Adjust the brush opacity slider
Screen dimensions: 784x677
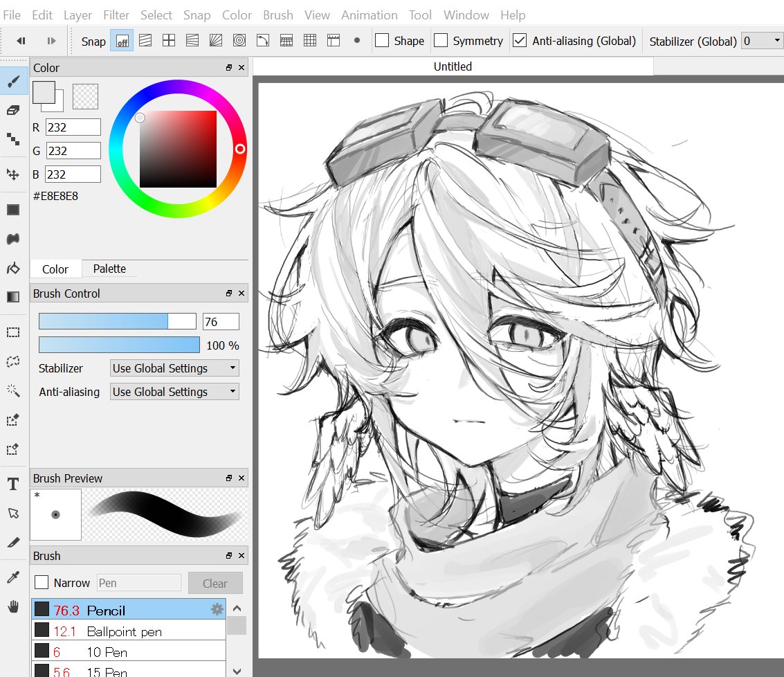pos(119,345)
